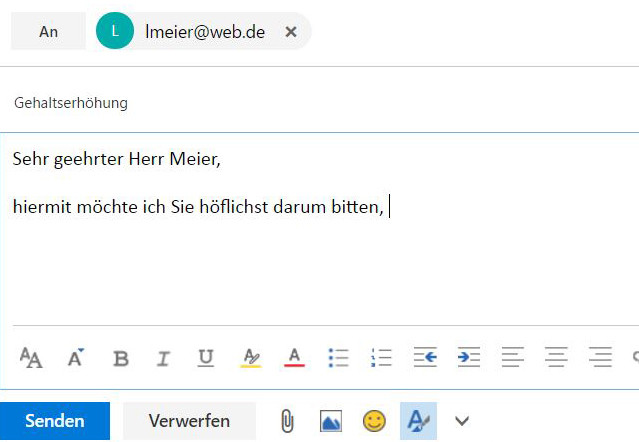
Task: Toggle the formatting options toolbar
Action: (x=418, y=421)
